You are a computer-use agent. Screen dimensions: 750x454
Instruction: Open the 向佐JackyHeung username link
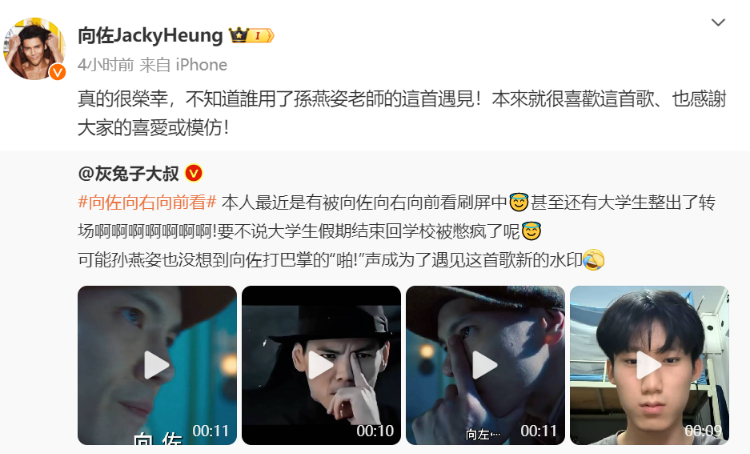coord(150,35)
